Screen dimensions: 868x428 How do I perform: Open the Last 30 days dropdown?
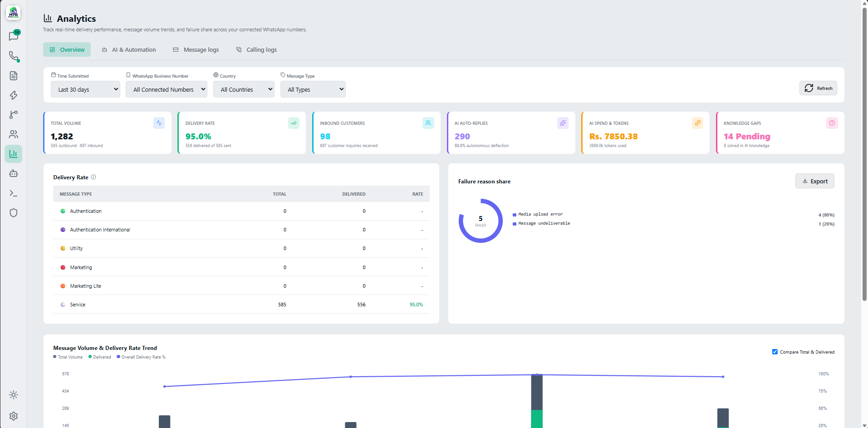(x=85, y=89)
